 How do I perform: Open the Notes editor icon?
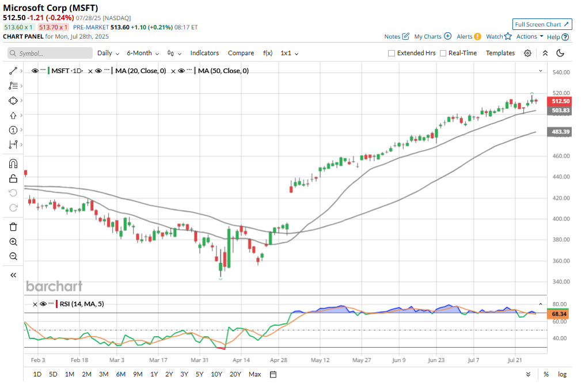(x=405, y=36)
